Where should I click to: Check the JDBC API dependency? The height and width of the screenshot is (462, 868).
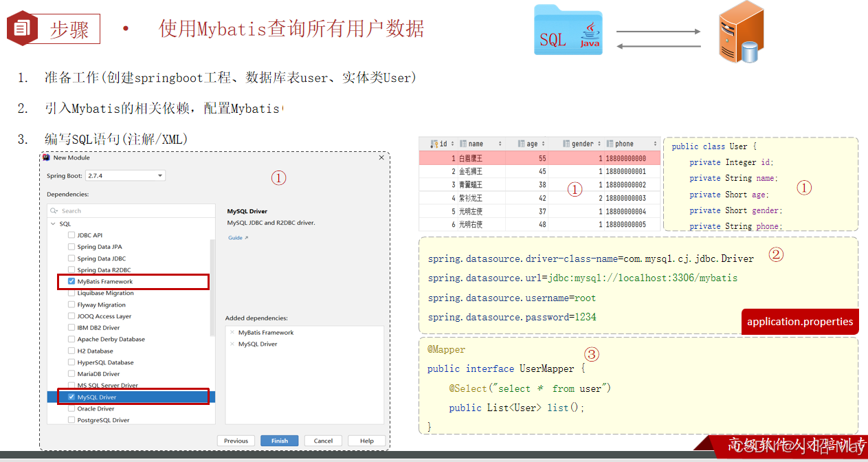pos(71,235)
